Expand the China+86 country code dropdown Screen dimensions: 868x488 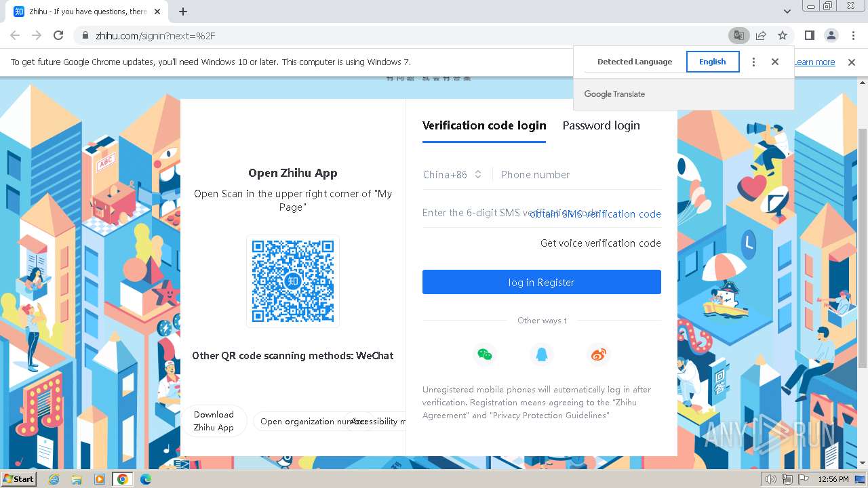[452, 174]
